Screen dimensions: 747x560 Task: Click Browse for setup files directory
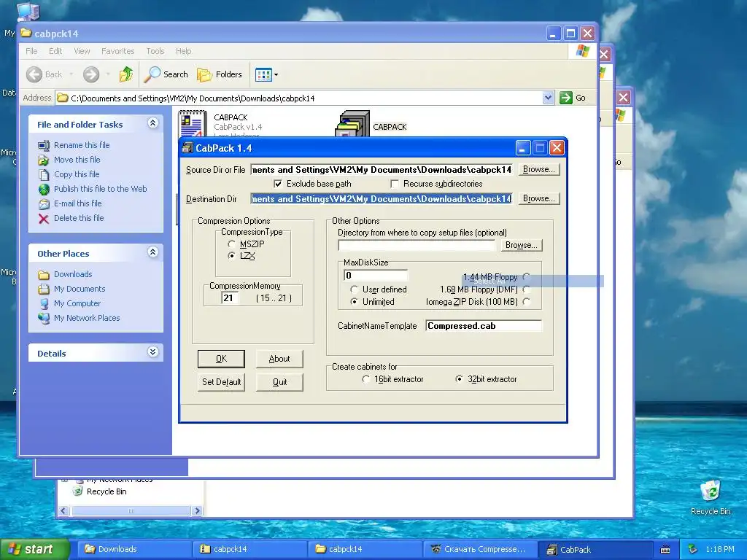pos(521,245)
